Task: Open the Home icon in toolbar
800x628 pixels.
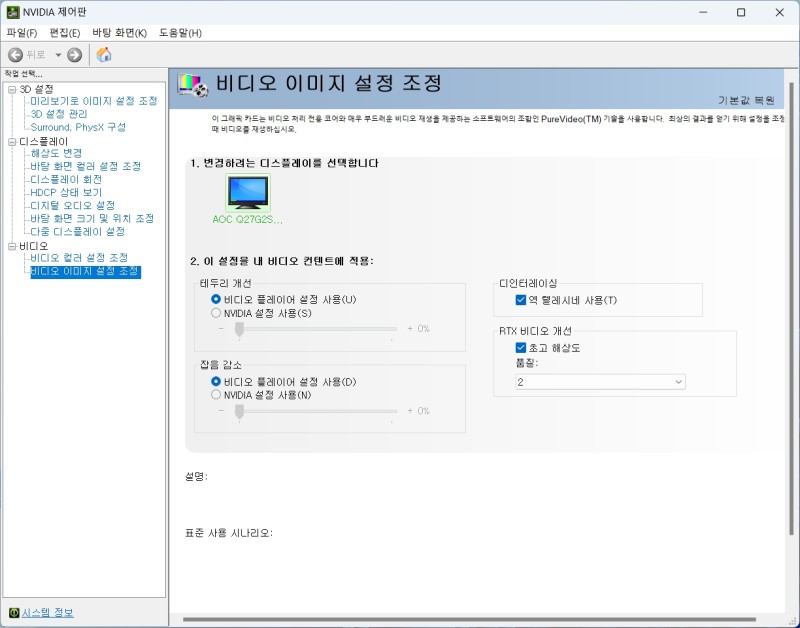Action: coord(104,55)
